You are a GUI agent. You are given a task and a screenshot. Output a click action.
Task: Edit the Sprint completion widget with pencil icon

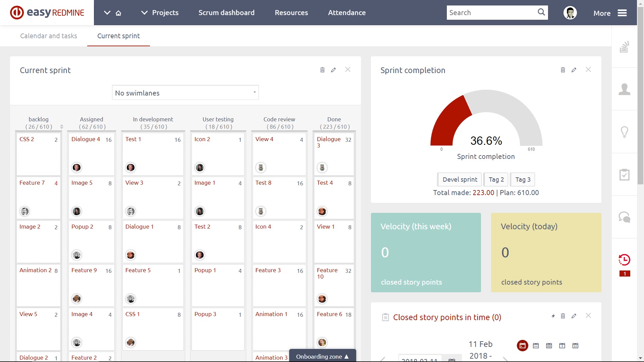[574, 70]
